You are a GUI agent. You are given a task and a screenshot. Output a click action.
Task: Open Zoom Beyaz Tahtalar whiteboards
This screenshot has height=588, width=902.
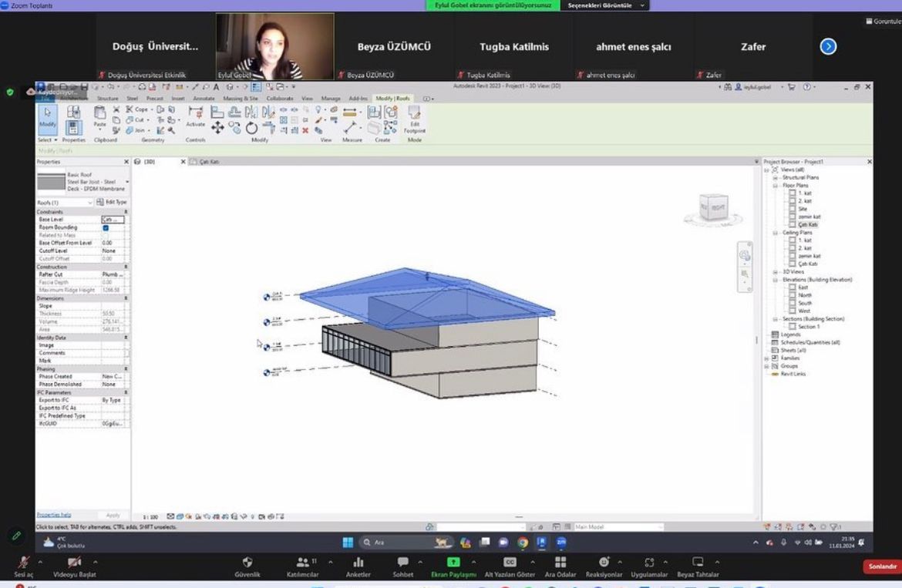click(x=698, y=566)
